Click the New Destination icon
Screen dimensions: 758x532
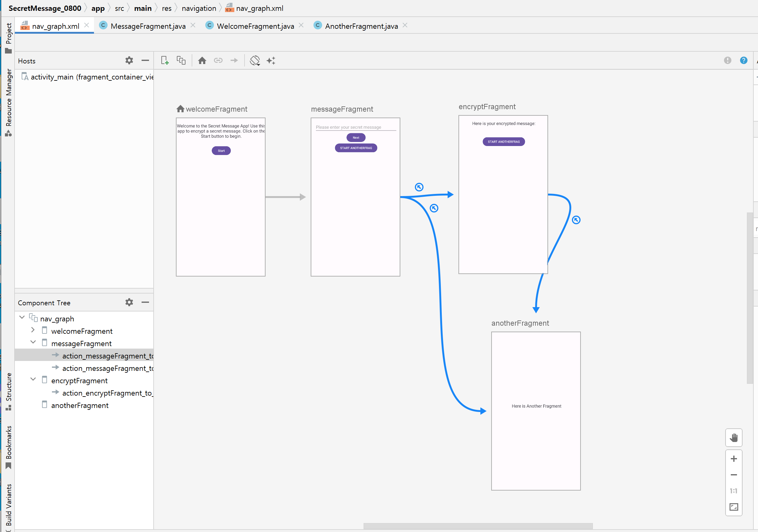click(x=164, y=60)
